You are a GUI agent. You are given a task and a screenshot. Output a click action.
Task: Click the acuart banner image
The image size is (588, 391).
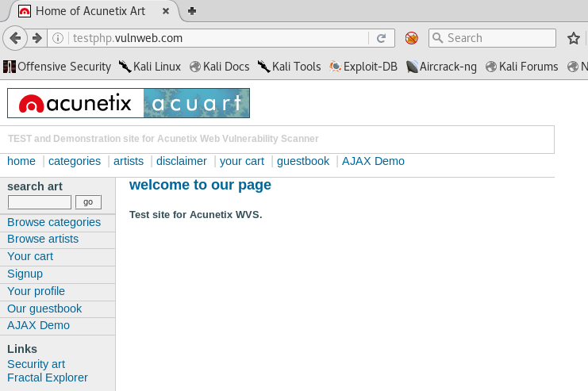click(197, 103)
